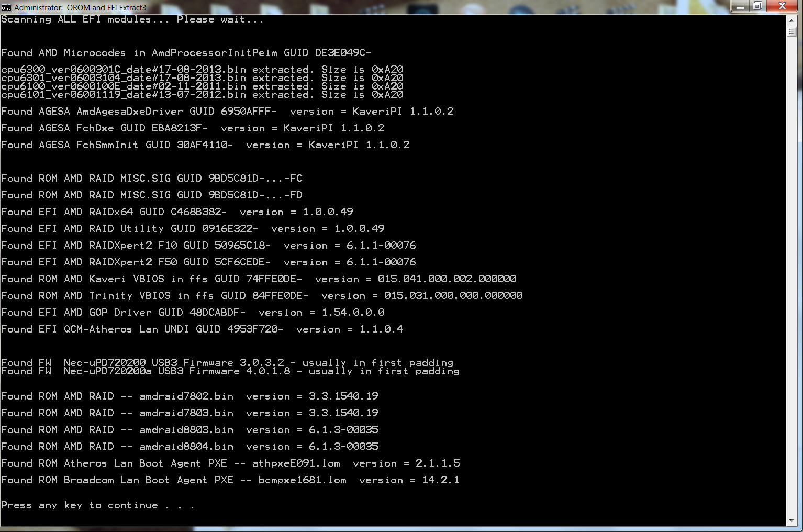This screenshot has height=532, width=803.
Task: Click the amdraid7802.bin version line
Action: coord(189,396)
